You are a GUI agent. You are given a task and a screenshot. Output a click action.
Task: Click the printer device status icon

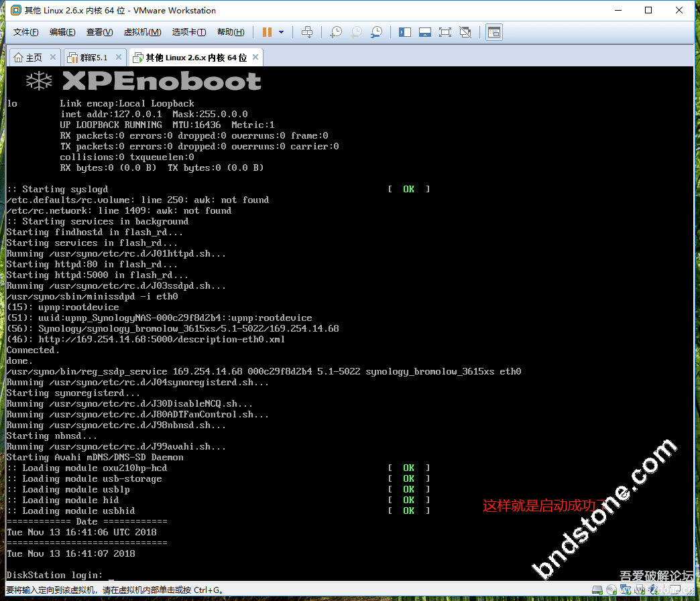pyautogui.click(x=640, y=590)
